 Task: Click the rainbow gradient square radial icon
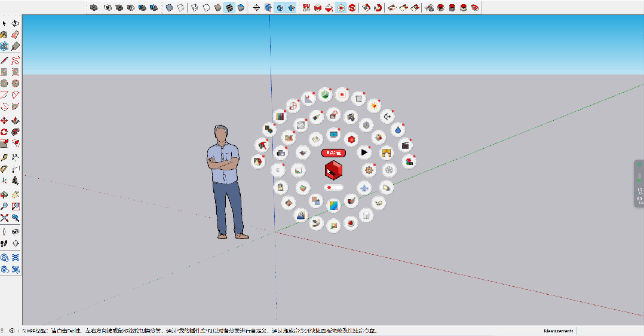pyautogui.click(x=333, y=206)
